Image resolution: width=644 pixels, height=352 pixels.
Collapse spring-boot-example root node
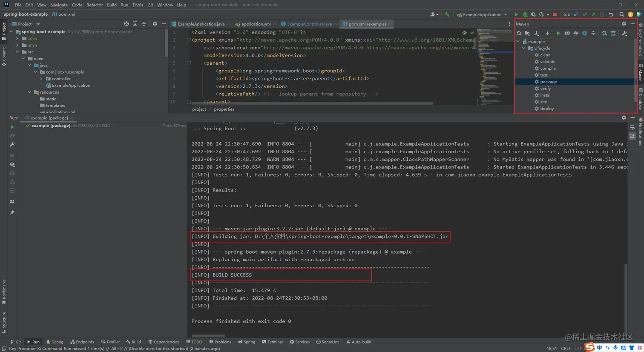pyautogui.click(x=11, y=31)
